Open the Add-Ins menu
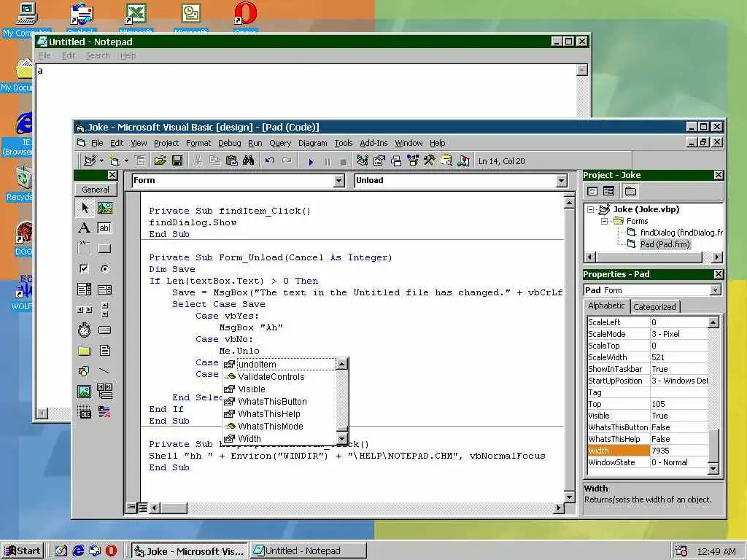Screen dimensions: 747x560 point(373,143)
